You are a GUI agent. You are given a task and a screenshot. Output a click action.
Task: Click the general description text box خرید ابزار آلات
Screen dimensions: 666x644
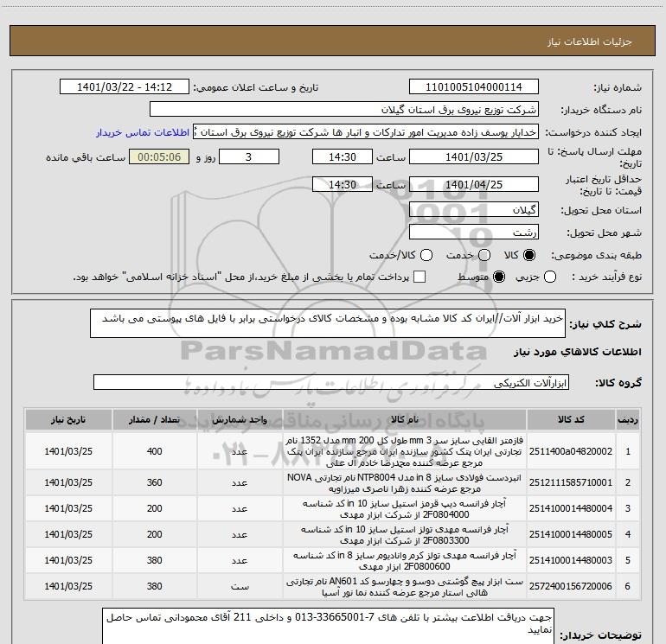pos(328,323)
